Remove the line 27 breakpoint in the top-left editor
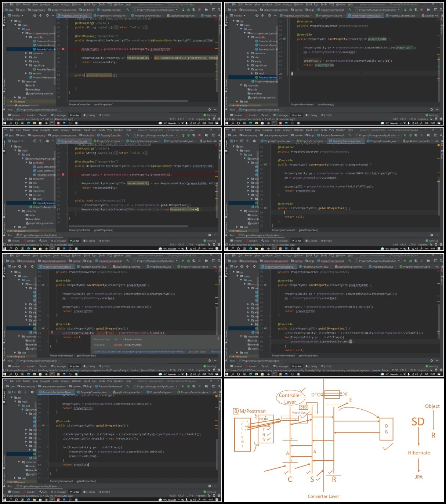Image resolution: width=446 pixels, height=504 pixels. pos(63,49)
